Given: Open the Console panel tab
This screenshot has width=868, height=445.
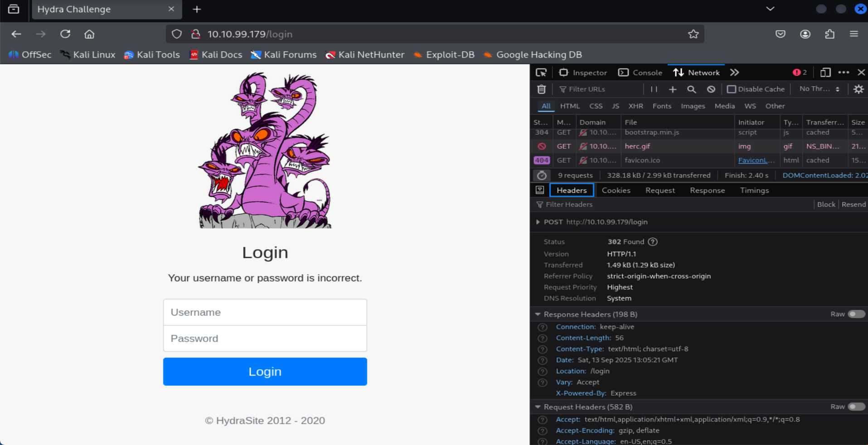Looking at the screenshot, I should [x=640, y=73].
